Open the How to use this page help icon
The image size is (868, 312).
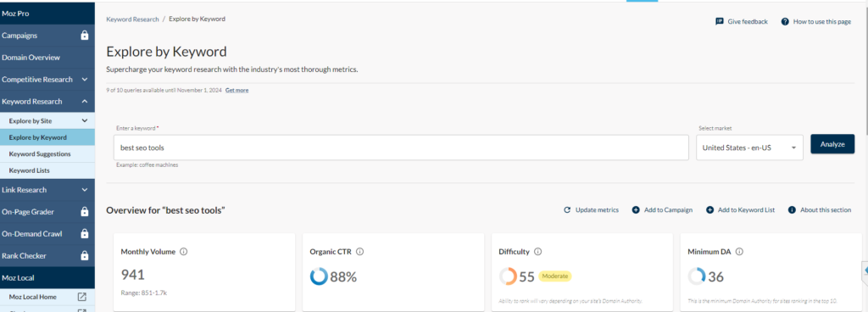pos(785,21)
